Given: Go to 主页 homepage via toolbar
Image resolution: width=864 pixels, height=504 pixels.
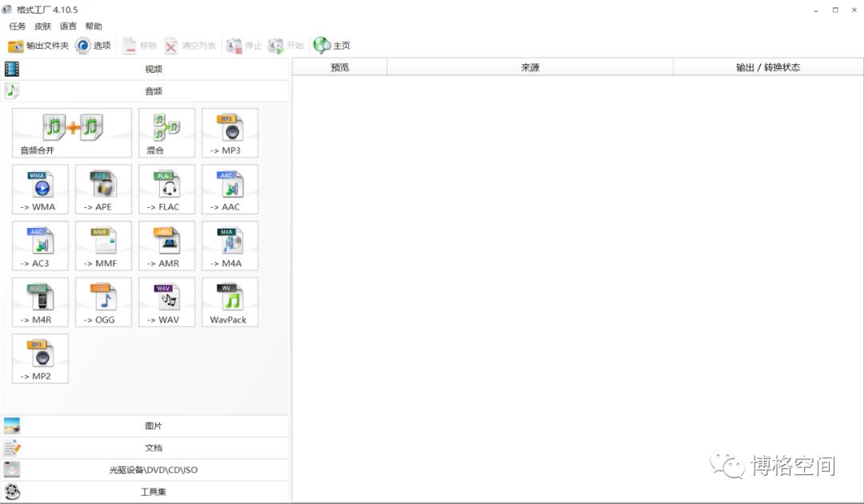Looking at the screenshot, I should point(332,46).
